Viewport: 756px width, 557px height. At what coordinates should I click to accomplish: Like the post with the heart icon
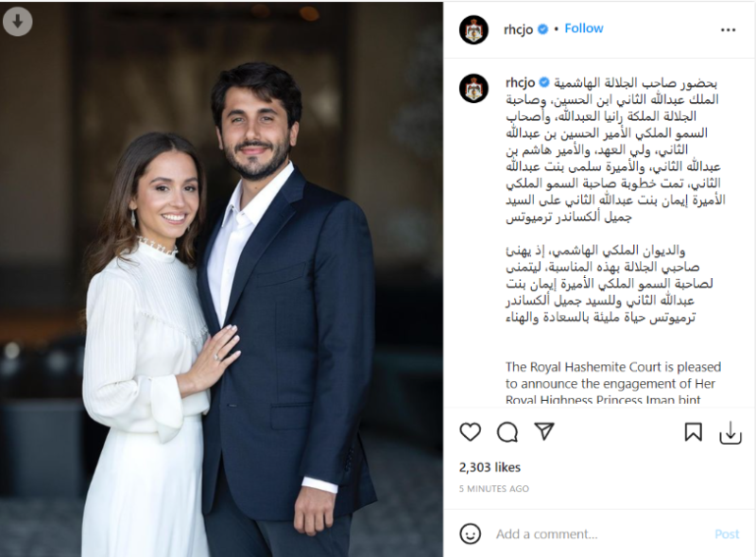470,431
